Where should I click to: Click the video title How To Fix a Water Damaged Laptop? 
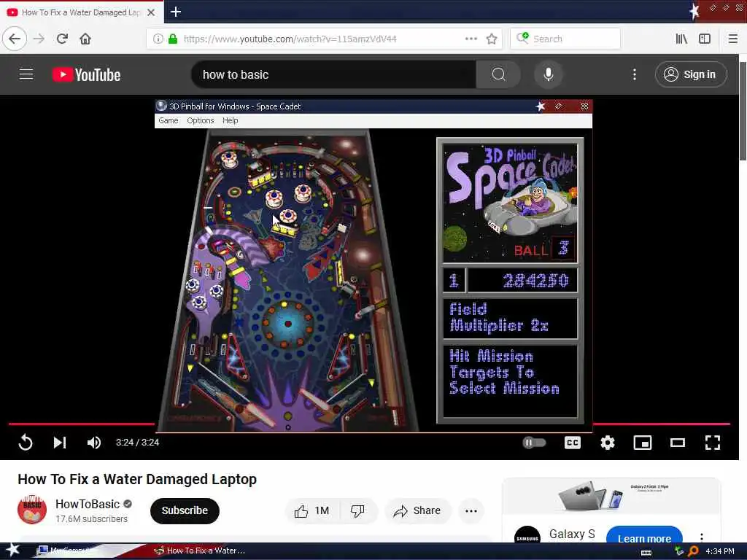click(x=137, y=479)
